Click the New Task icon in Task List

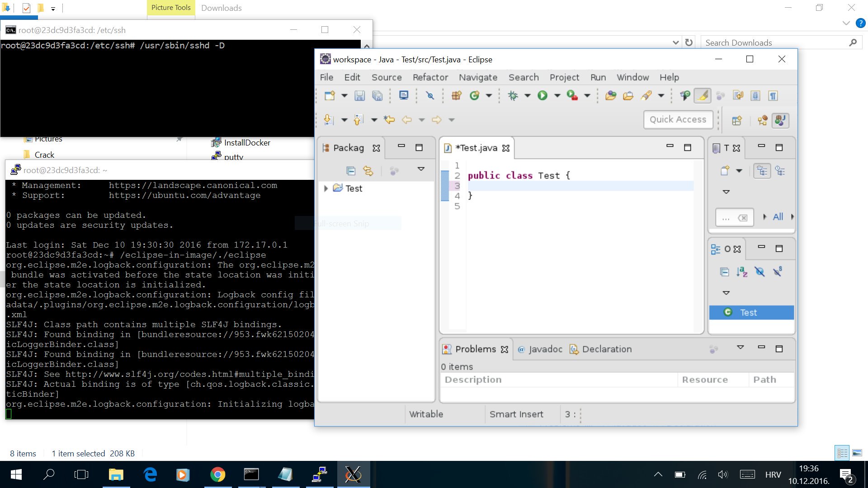725,171
